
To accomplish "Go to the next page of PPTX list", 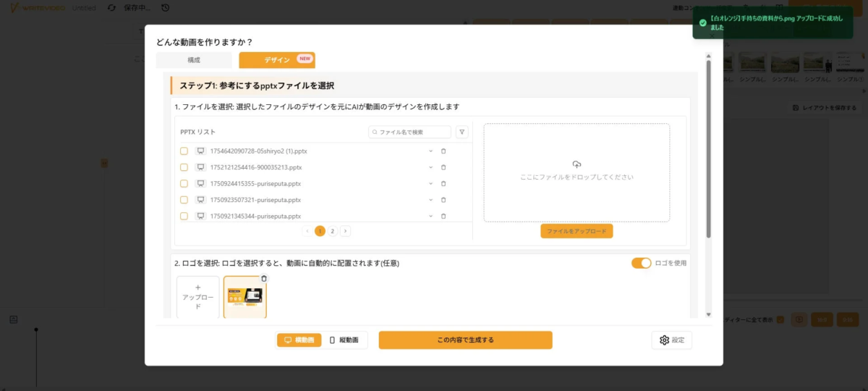I will pyautogui.click(x=345, y=231).
